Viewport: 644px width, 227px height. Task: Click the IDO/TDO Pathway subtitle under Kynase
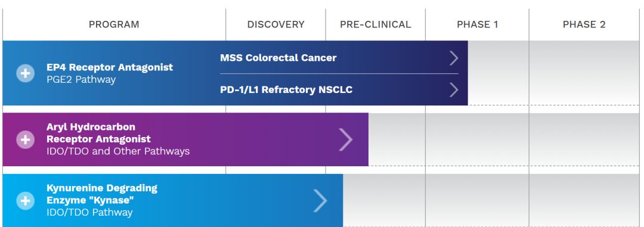89,213
